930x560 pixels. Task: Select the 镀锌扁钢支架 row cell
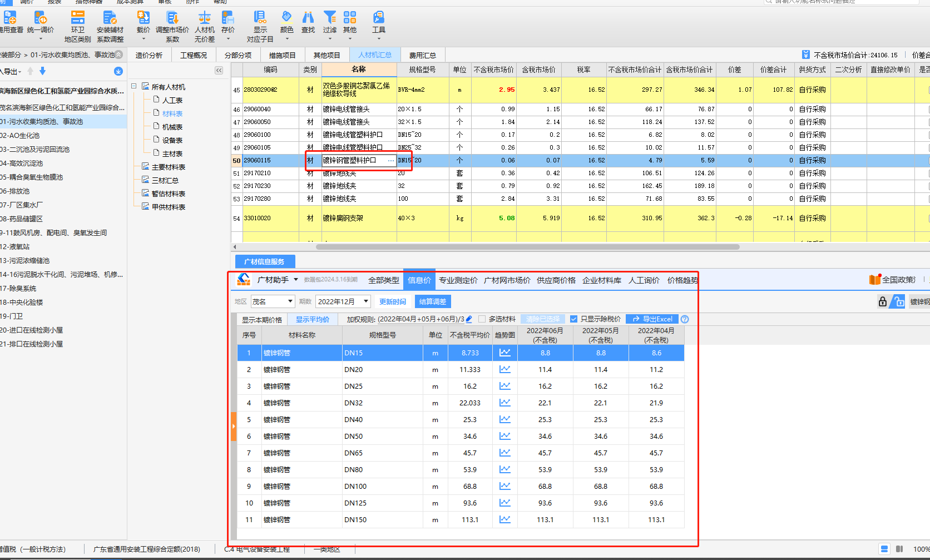pyautogui.click(x=359, y=218)
